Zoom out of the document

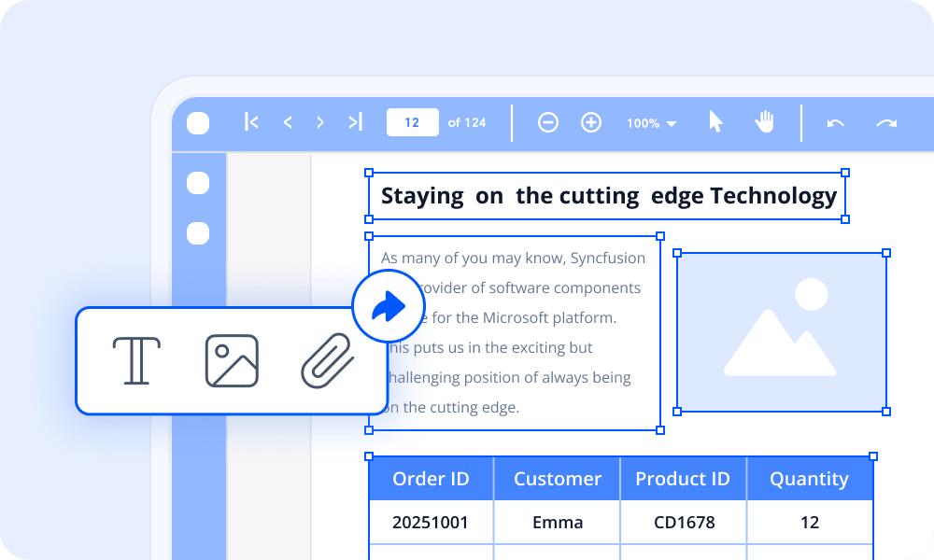point(547,121)
